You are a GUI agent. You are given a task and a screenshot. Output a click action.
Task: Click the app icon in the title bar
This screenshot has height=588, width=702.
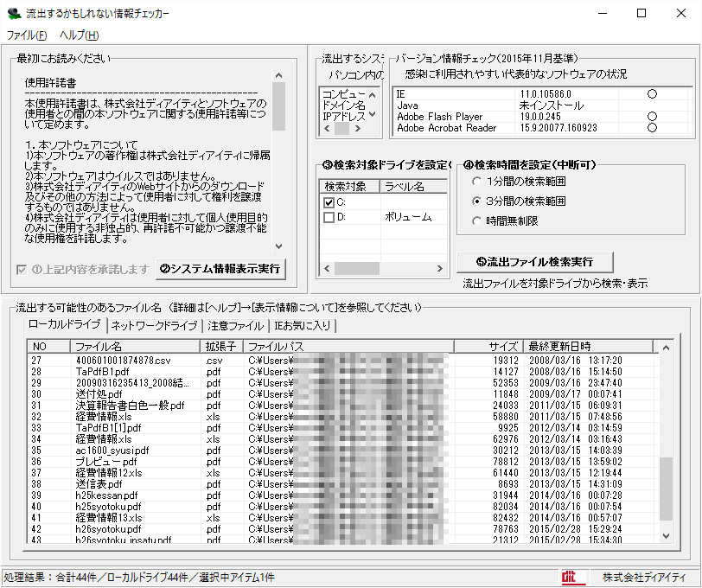pos(14,14)
